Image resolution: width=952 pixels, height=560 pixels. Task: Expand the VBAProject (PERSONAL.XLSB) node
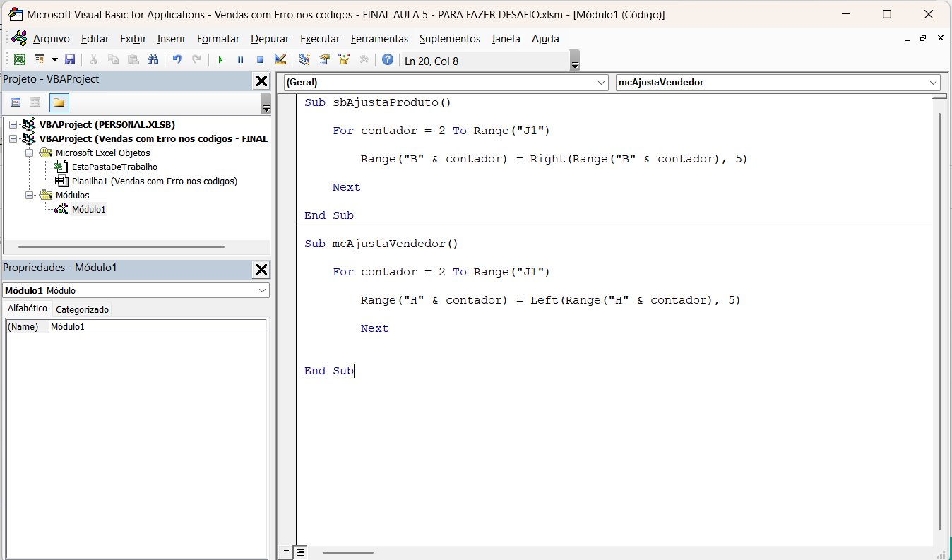pos(13,124)
